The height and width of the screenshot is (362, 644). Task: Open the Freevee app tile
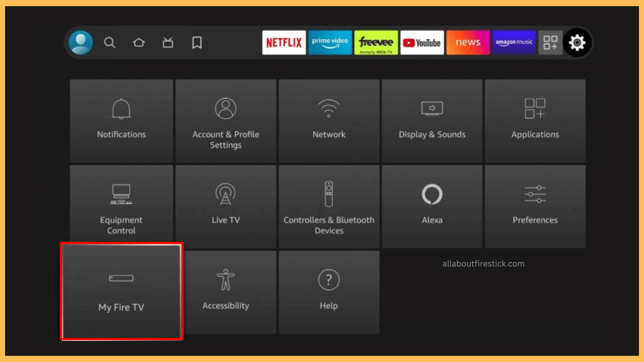[376, 43]
